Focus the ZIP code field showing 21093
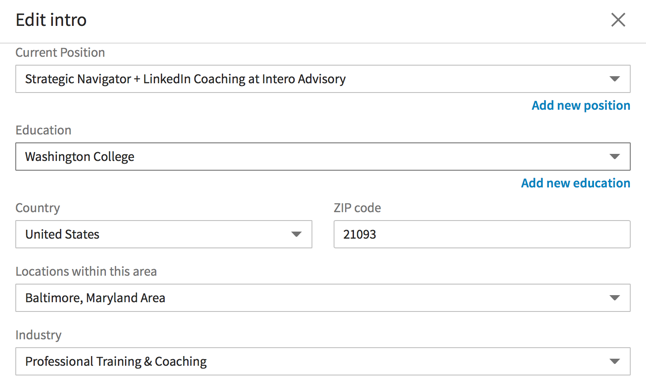 pos(482,234)
